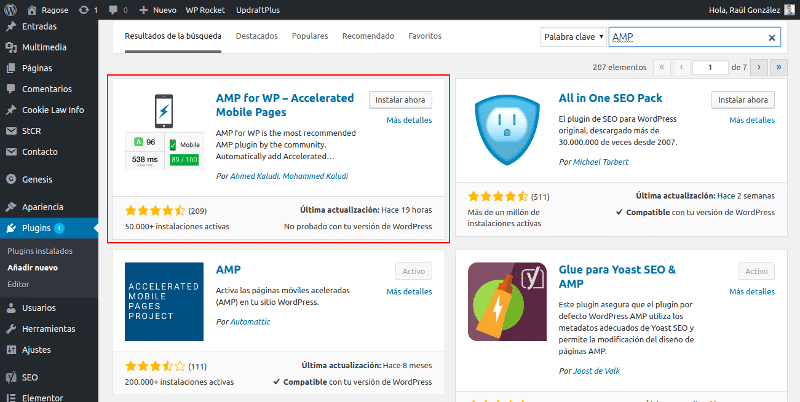Open the user avatar at top right

(x=789, y=10)
